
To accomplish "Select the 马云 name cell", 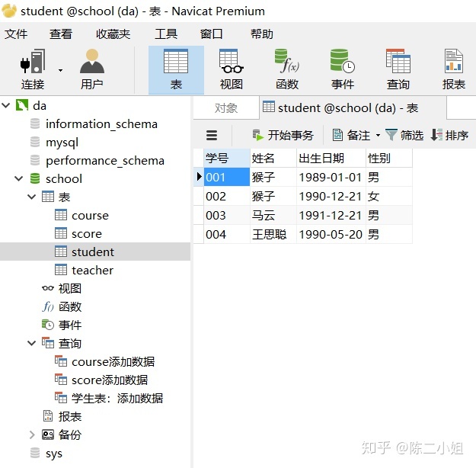I will [273, 215].
